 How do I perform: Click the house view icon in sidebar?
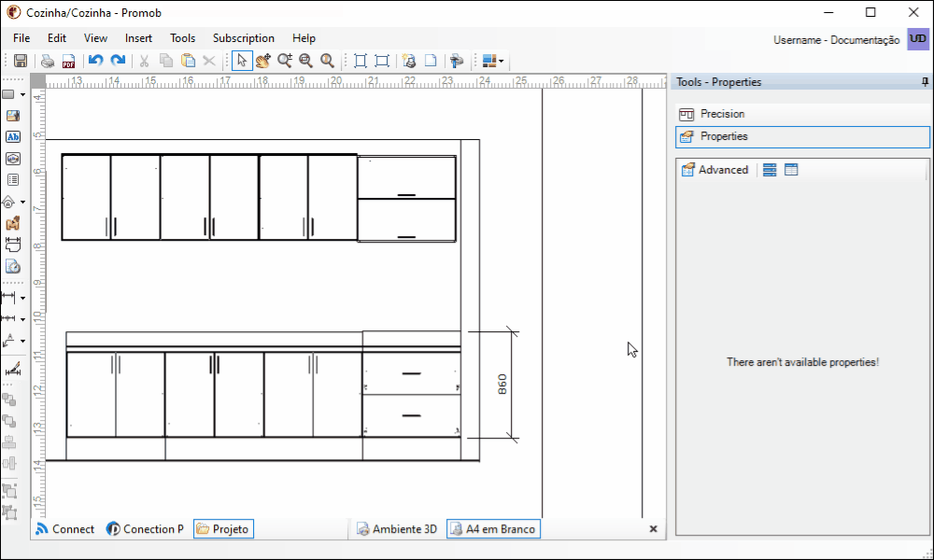click(x=8, y=203)
